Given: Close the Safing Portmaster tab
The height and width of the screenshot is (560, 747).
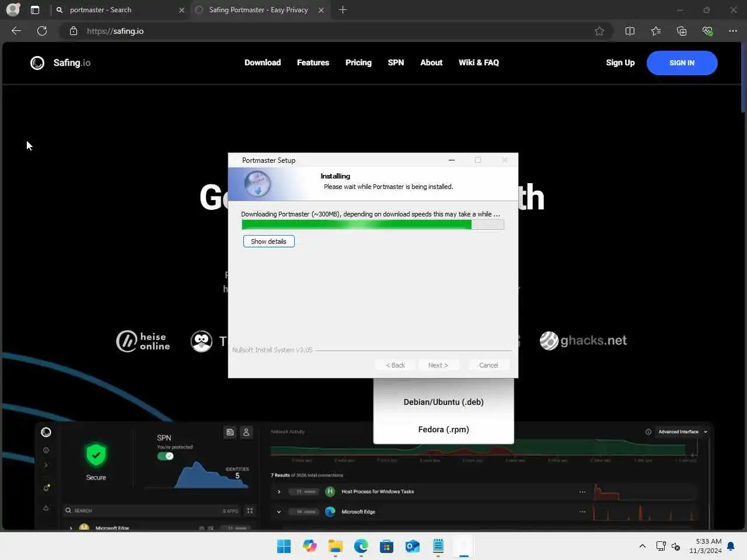Looking at the screenshot, I should [321, 10].
